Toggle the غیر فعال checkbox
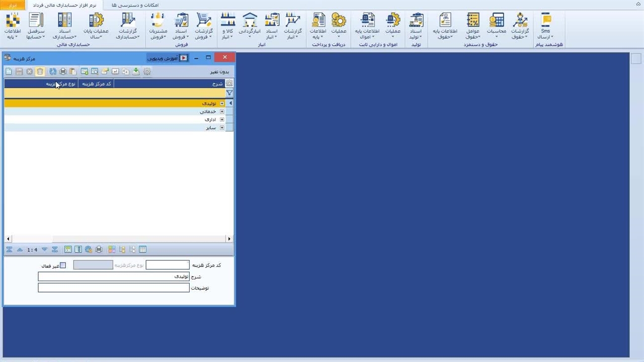This screenshot has height=362, width=644. click(63, 265)
